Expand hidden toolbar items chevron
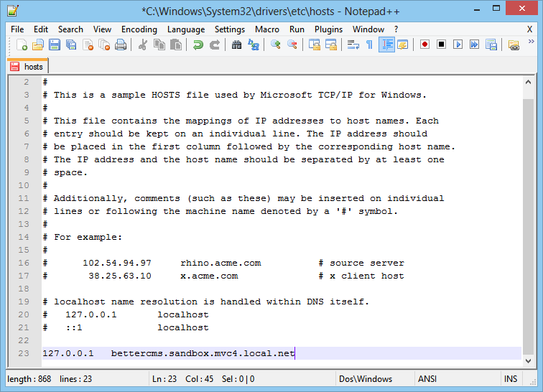 tap(532, 42)
